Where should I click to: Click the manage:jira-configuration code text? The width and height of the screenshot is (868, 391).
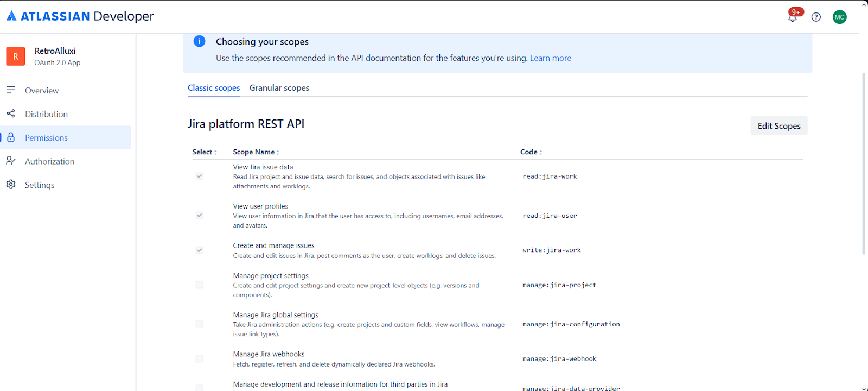click(571, 324)
